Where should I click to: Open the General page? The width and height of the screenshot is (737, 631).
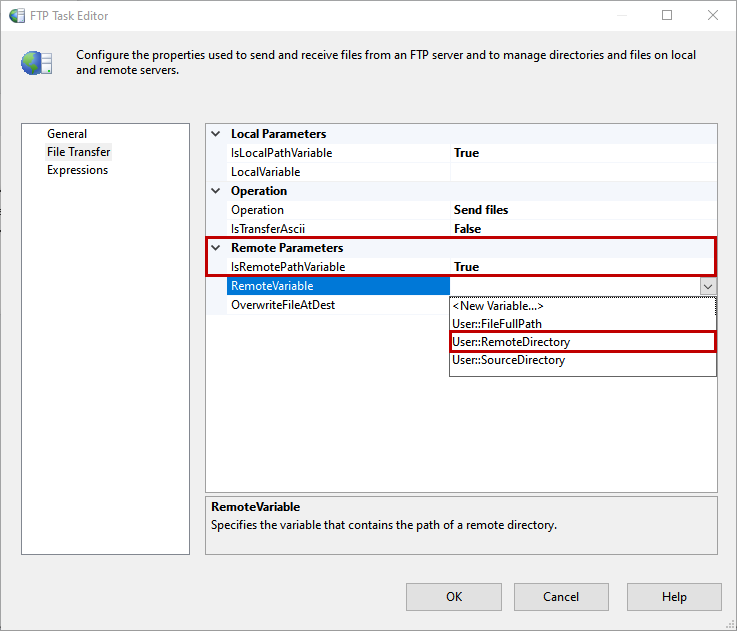click(67, 134)
